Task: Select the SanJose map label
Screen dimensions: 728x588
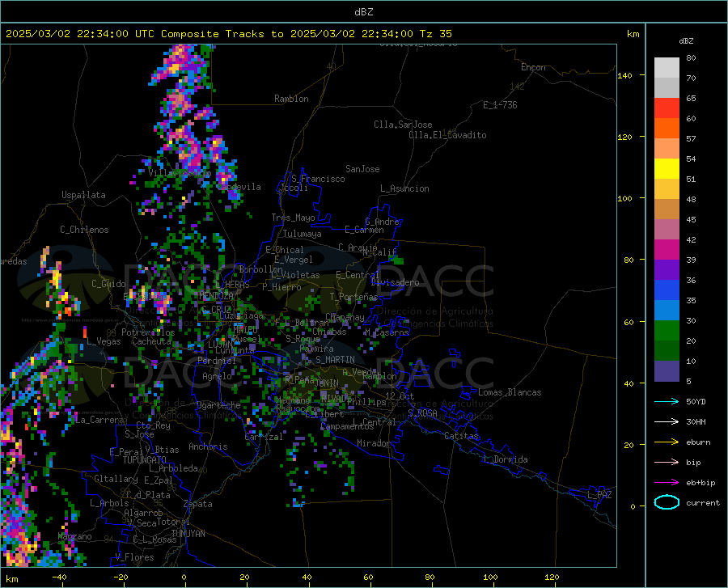Action: (x=362, y=169)
